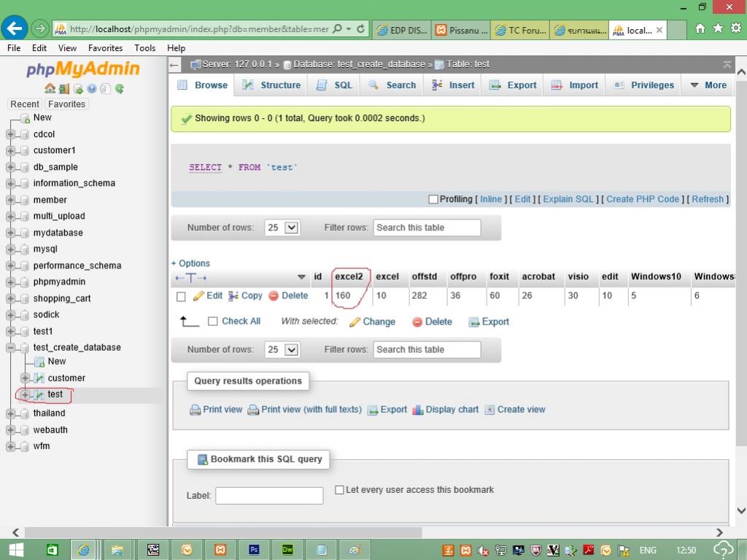Click the With selected Change pencil icon
Screen dimensions: 747x560
[355, 322]
